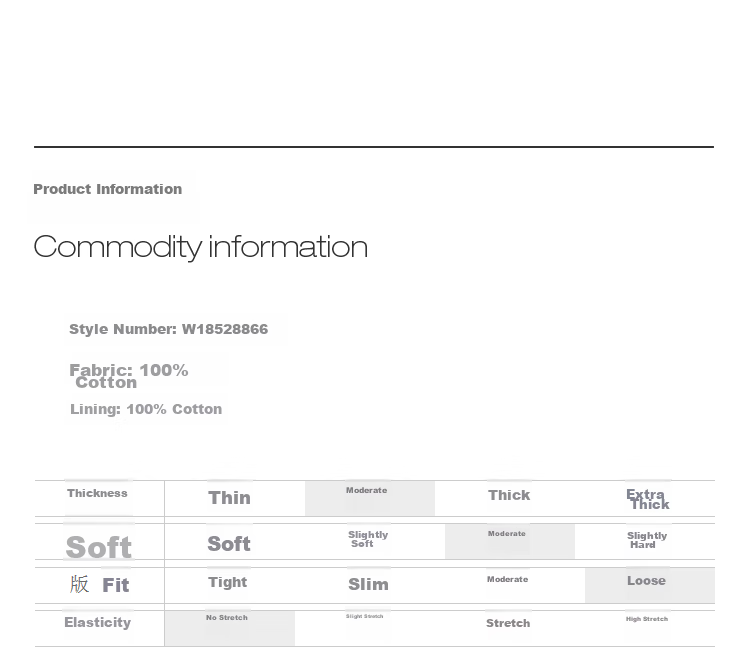
Task: Click 'Slim' in the Fit row
Action: [x=368, y=584]
